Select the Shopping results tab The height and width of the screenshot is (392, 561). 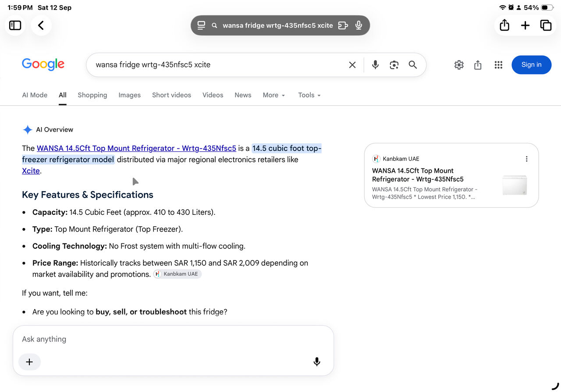tap(92, 95)
